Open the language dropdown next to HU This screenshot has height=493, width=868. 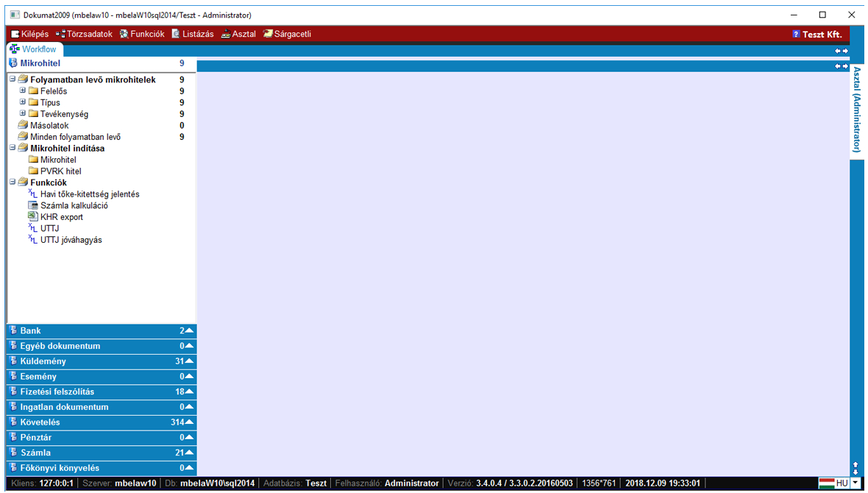pos(855,483)
